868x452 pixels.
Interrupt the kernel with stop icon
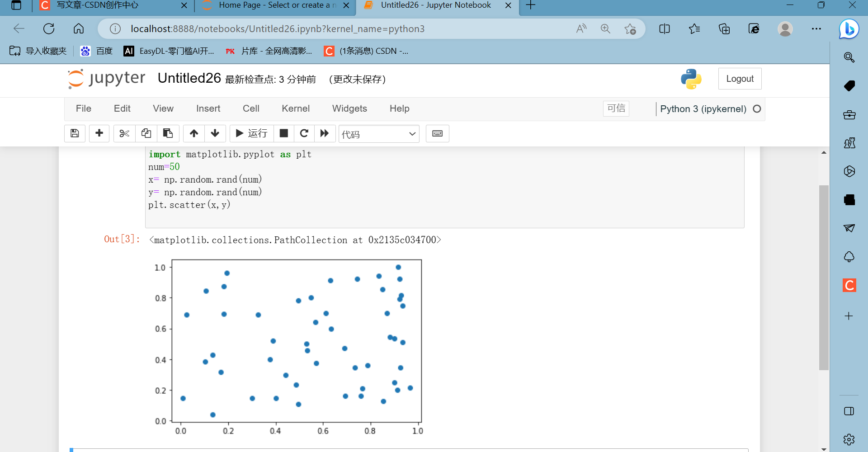[284, 133]
